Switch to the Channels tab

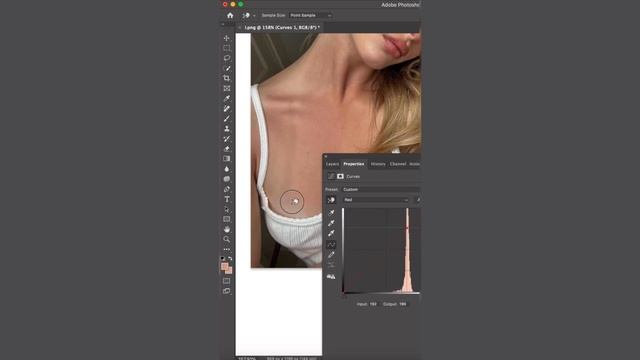[398, 164]
